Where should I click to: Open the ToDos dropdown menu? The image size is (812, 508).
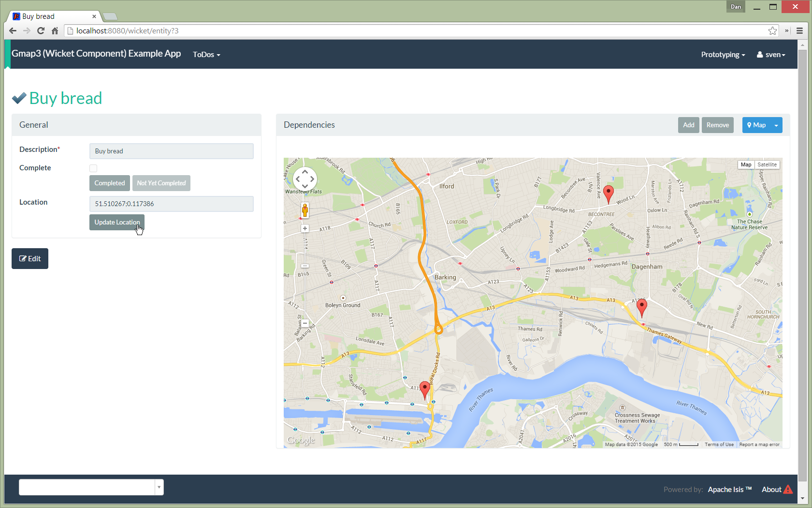pyautogui.click(x=206, y=55)
